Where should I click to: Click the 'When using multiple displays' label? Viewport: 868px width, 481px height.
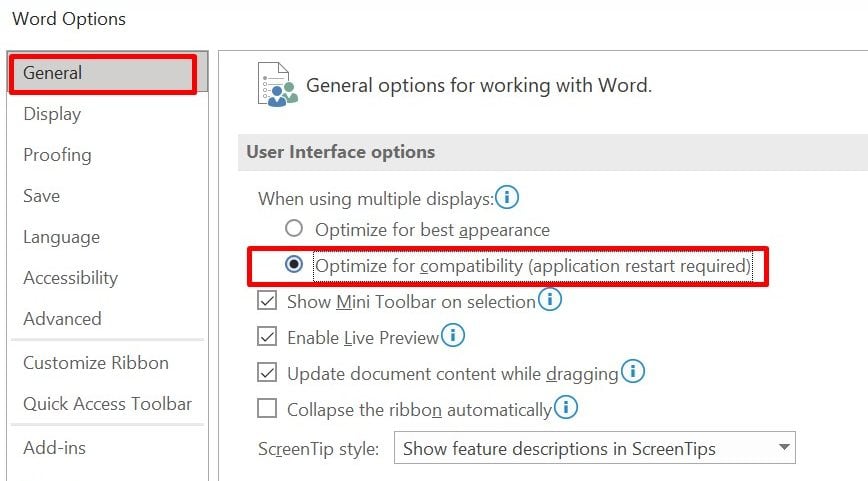click(376, 199)
